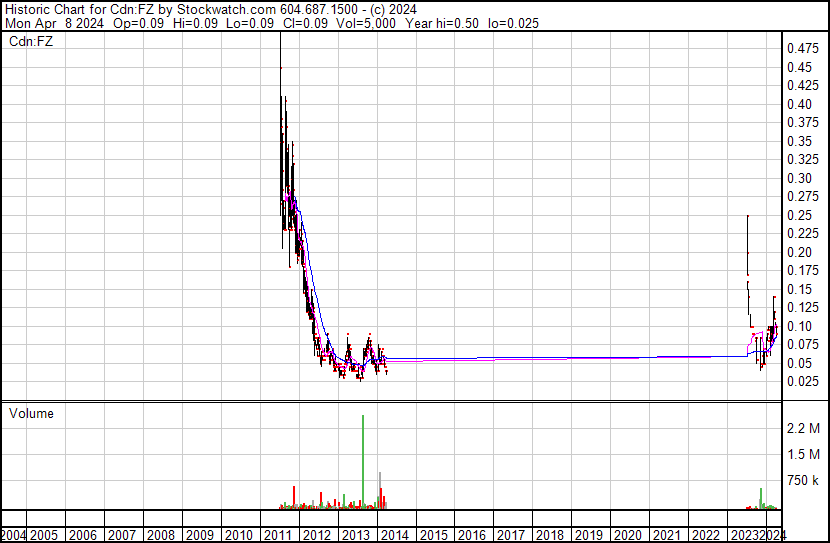Click the 0.275 price axis label
The image size is (830, 543).
coord(803,196)
